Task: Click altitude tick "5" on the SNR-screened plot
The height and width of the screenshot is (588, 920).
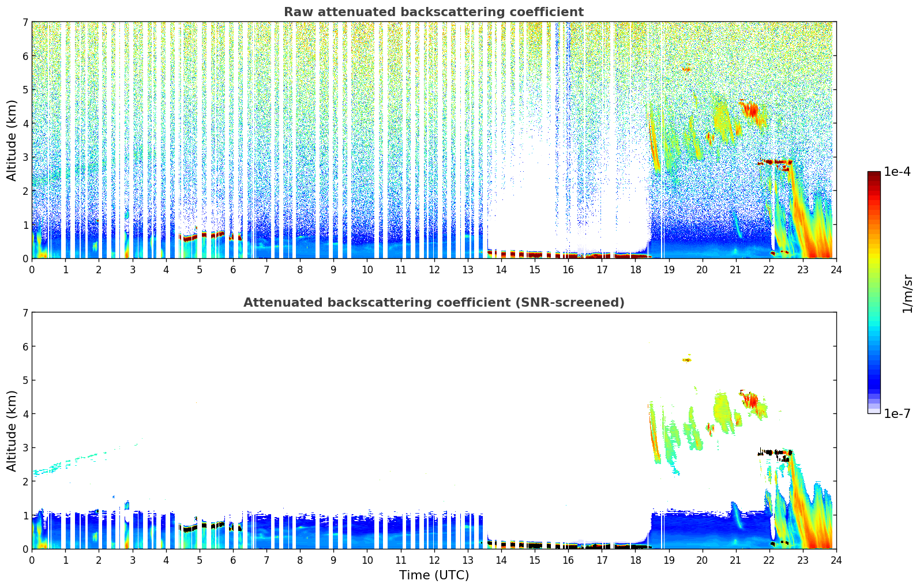Action: [25, 380]
